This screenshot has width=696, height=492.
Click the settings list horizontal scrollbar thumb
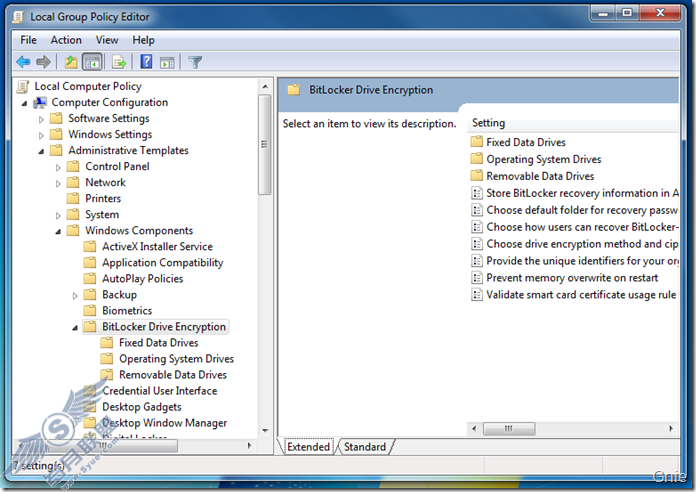pyautogui.click(x=509, y=429)
